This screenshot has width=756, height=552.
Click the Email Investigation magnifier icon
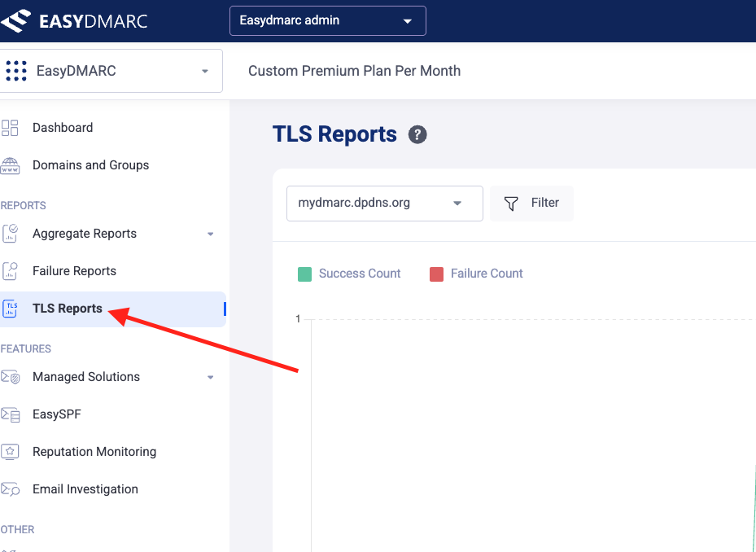pyautogui.click(x=10, y=489)
